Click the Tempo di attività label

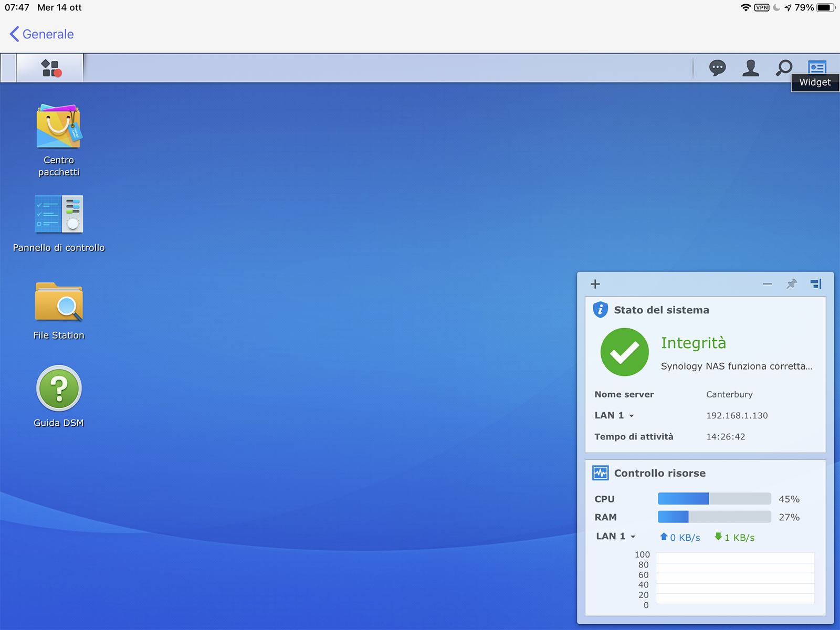634,436
